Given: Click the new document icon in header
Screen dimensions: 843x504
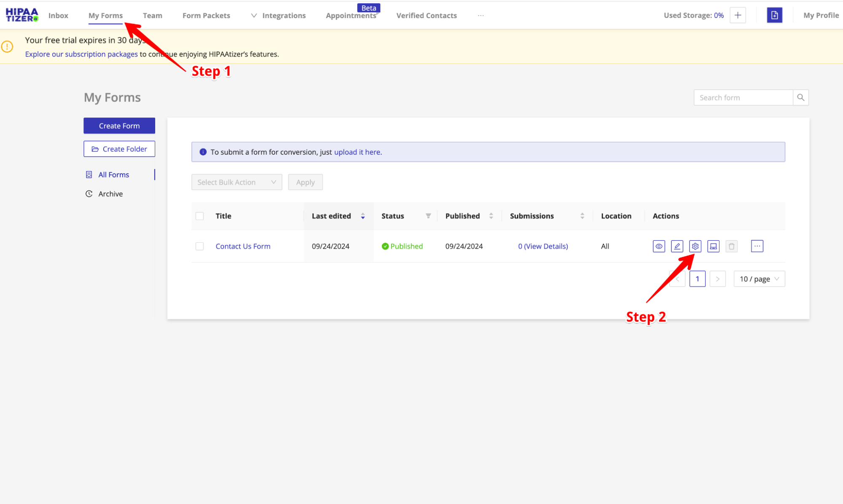Looking at the screenshot, I should 774,15.
